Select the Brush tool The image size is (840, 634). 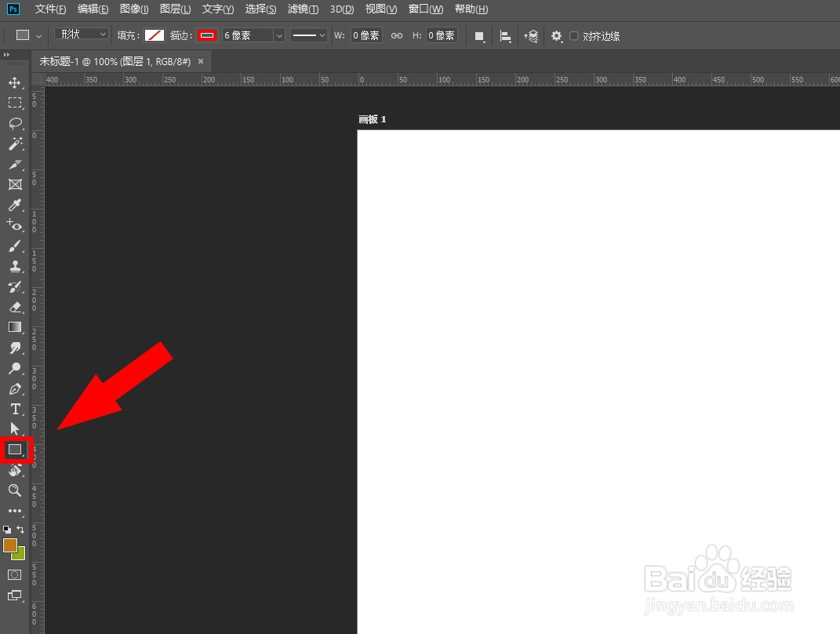coord(14,246)
